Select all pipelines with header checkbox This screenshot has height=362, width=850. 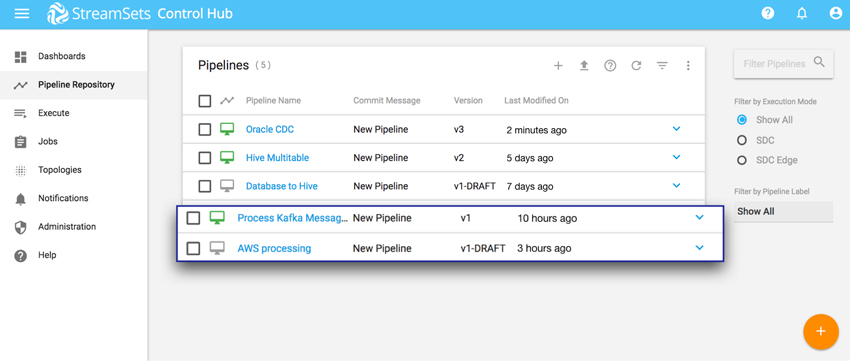[204, 101]
